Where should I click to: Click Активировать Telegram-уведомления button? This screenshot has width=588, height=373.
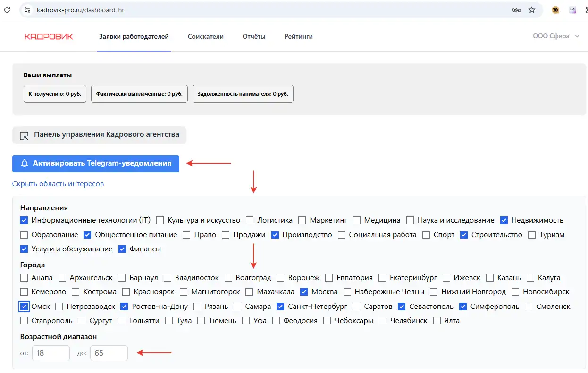(96, 164)
